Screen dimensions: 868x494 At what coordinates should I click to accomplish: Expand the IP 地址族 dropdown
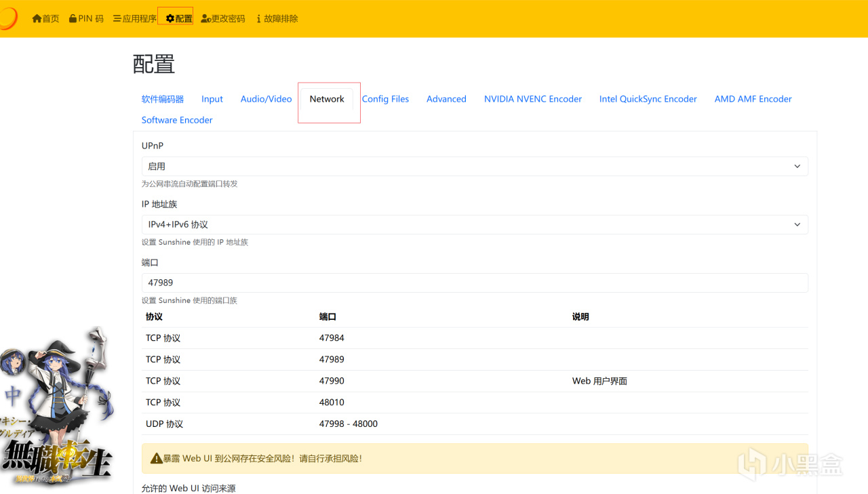475,224
